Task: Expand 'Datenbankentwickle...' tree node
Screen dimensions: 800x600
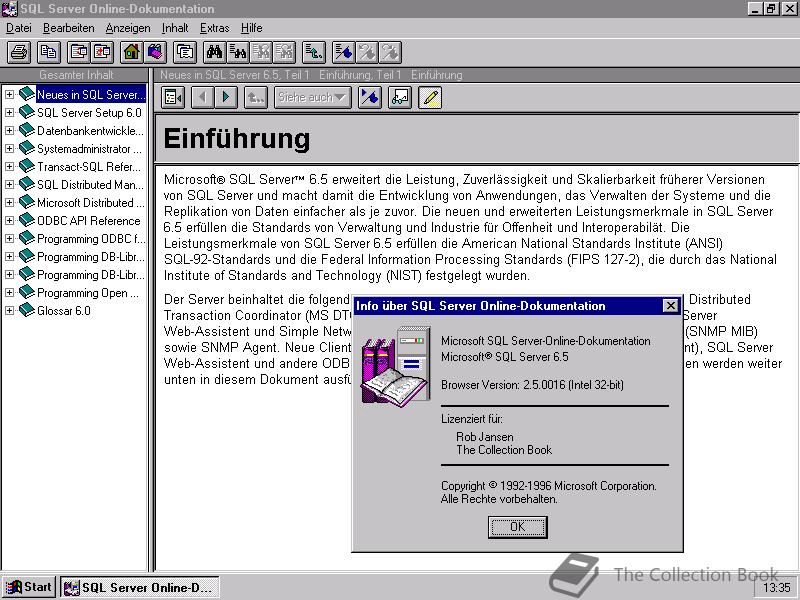Action: (9, 131)
